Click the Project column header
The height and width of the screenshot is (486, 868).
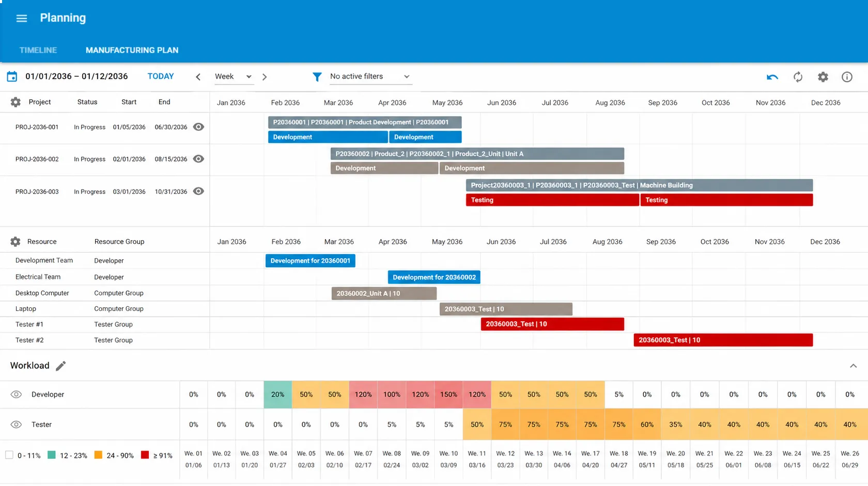coord(40,102)
